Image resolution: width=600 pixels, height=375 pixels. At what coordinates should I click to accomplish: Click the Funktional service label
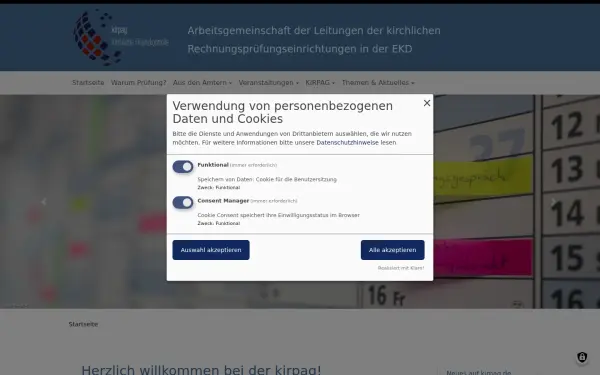pos(213,165)
